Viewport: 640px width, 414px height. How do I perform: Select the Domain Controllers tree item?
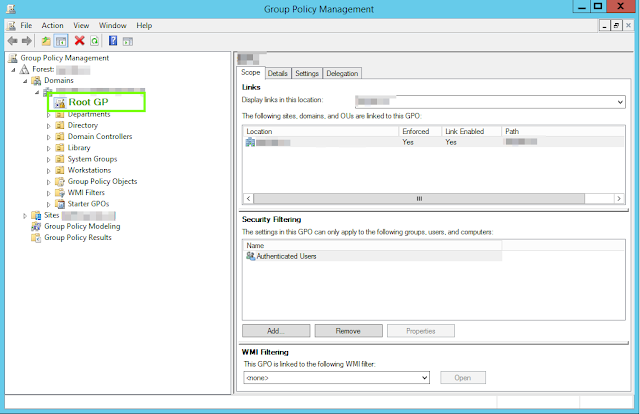coord(100,137)
